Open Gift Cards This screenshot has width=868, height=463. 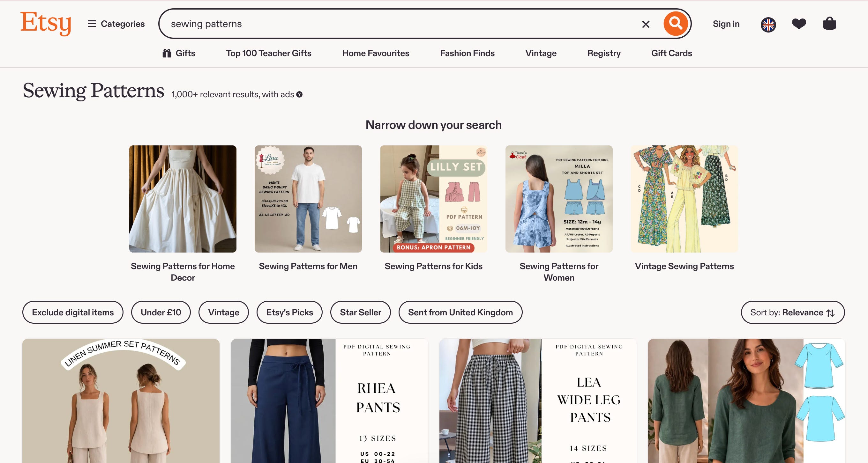pyautogui.click(x=671, y=53)
